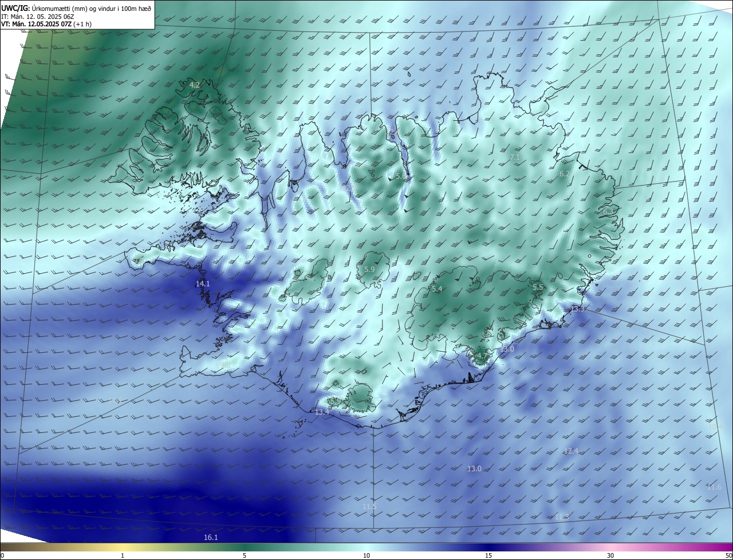
Task: Click the 14.1 precipitable water value
Action: coord(203,284)
